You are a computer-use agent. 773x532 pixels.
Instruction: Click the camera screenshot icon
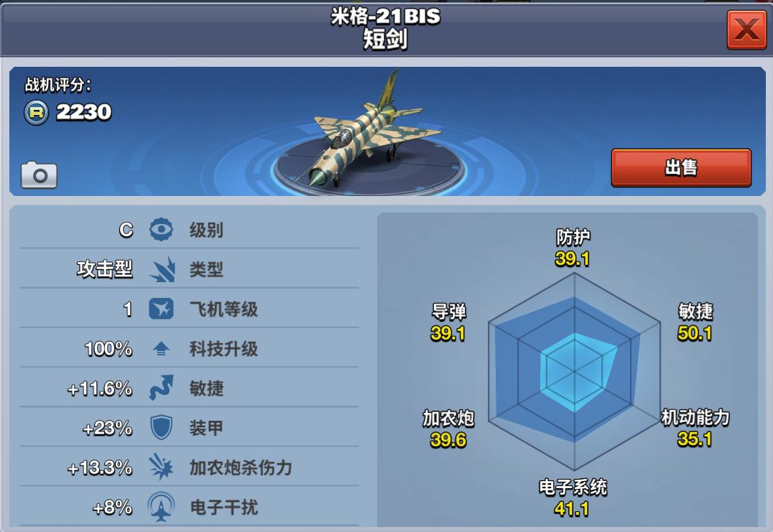pyautogui.click(x=39, y=175)
